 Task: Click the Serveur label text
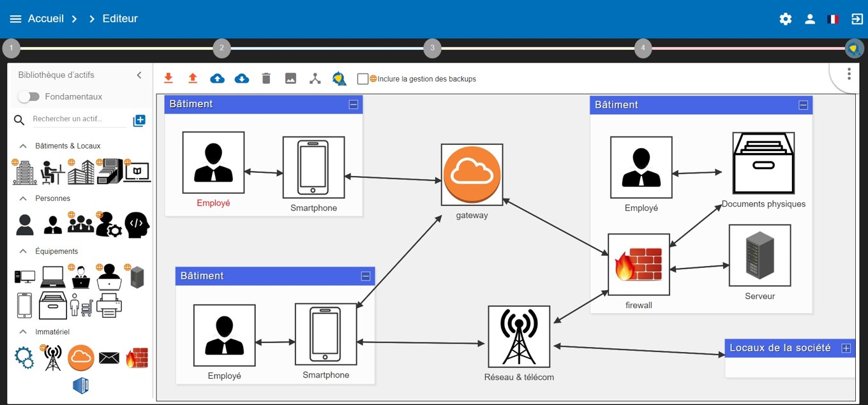pos(760,296)
